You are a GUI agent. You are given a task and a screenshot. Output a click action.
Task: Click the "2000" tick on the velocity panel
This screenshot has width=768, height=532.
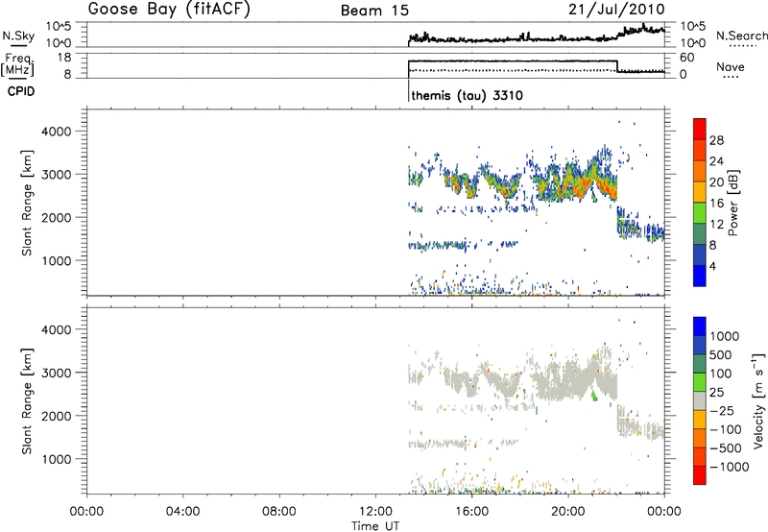57,416
